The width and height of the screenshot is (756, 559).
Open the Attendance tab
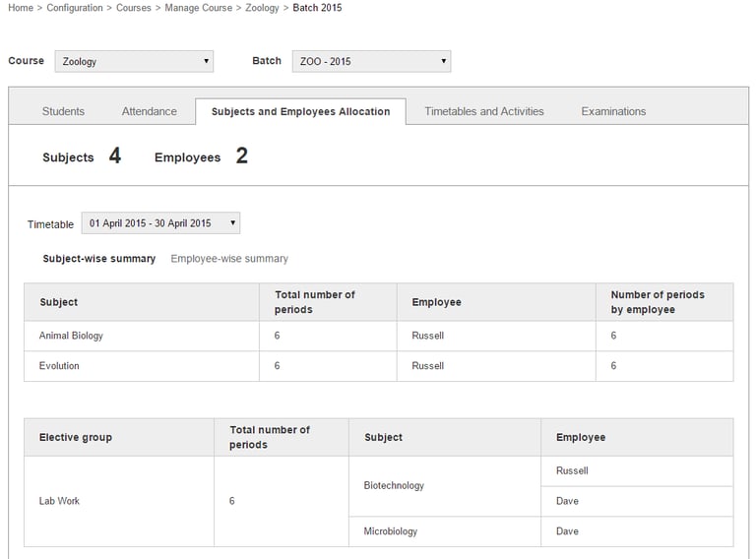coord(150,111)
